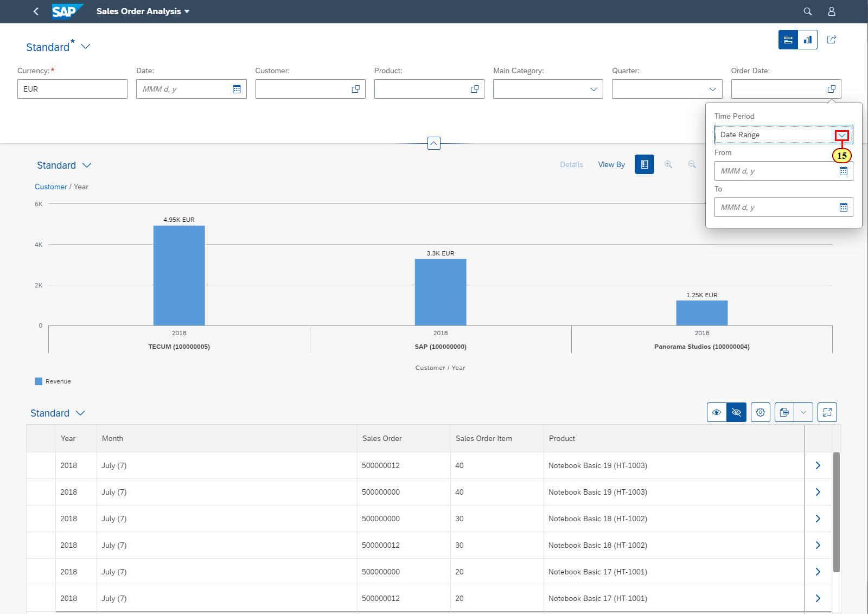Zoom out on the chart
Image resolution: width=868 pixels, height=614 pixels.
pyautogui.click(x=692, y=164)
